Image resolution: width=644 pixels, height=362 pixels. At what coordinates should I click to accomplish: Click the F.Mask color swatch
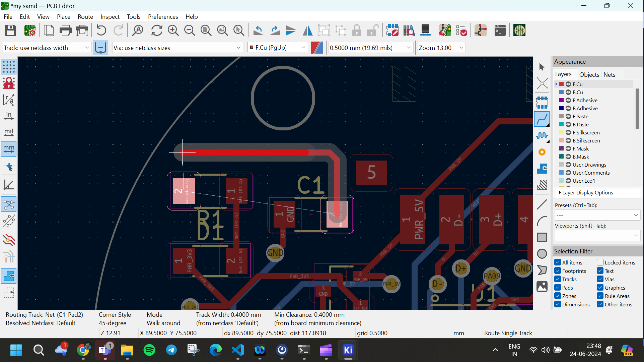[562, 148]
